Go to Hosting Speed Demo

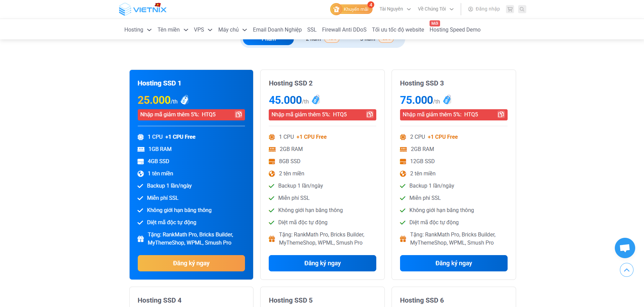click(455, 30)
